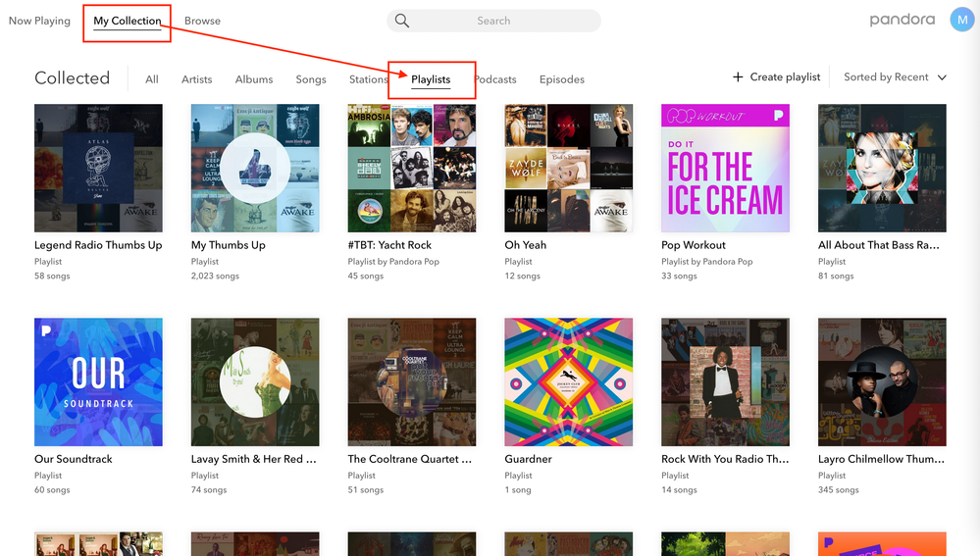
Task: Select the Episodes filter
Action: click(561, 79)
